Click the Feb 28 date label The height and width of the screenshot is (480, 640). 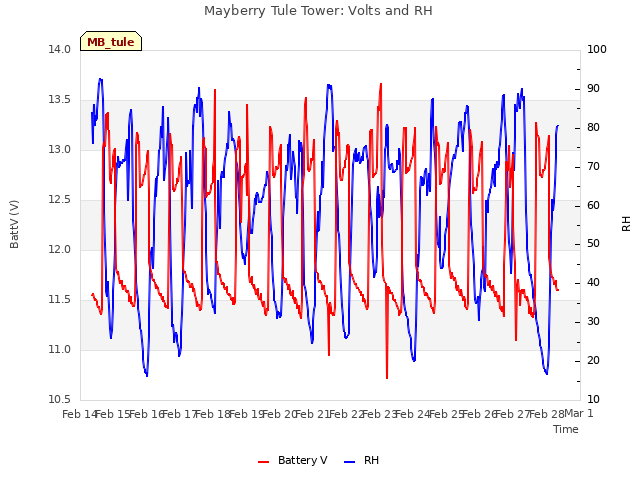point(547,414)
